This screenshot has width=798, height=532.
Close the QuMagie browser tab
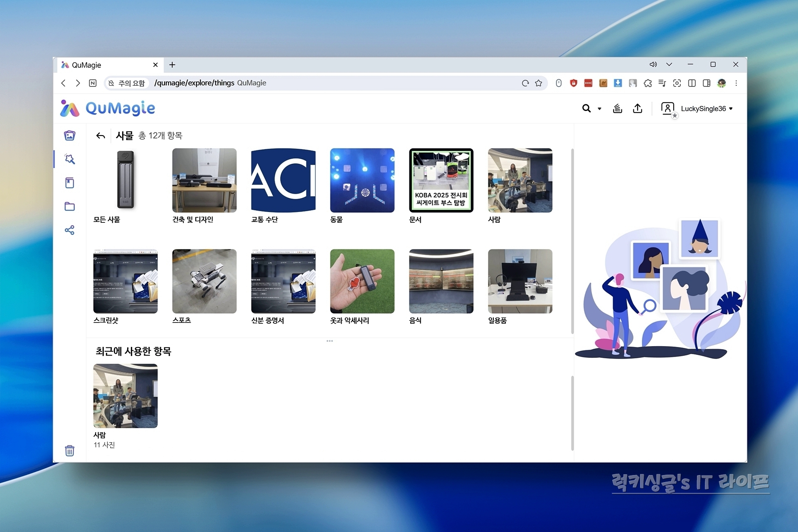pos(155,65)
